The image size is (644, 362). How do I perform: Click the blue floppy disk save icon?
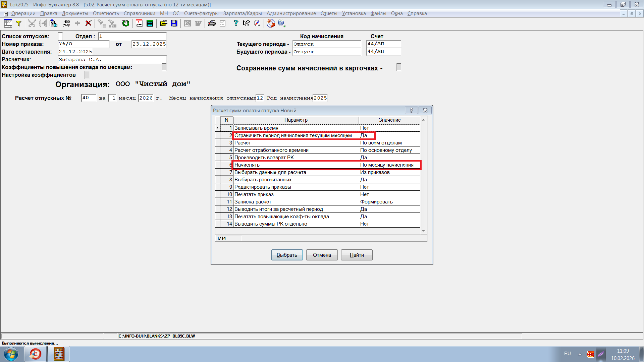[x=174, y=23]
